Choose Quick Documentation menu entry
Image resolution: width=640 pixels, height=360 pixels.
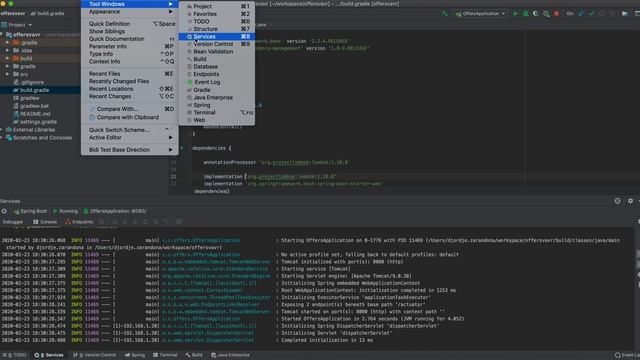[x=130, y=39]
